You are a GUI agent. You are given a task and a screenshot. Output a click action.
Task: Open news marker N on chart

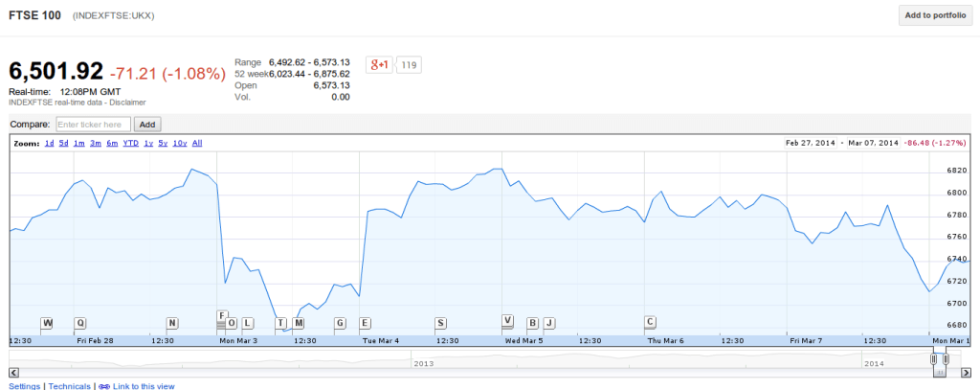(172, 323)
